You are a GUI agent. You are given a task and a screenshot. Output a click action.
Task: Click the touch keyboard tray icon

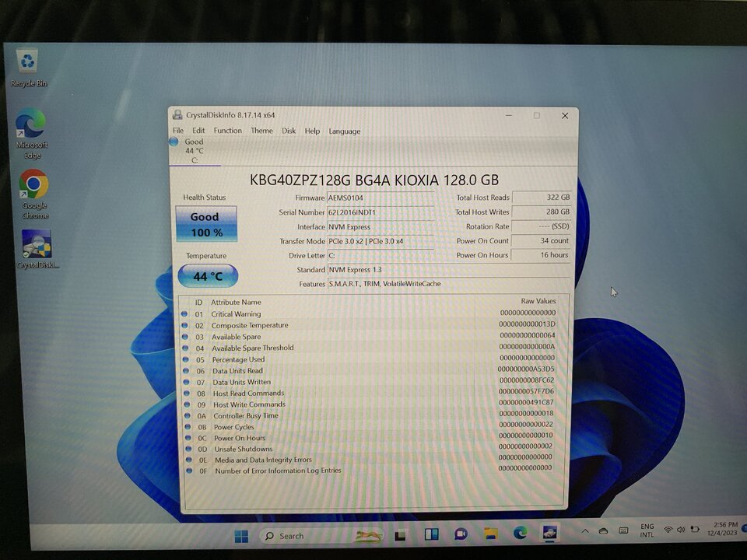coord(623,530)
